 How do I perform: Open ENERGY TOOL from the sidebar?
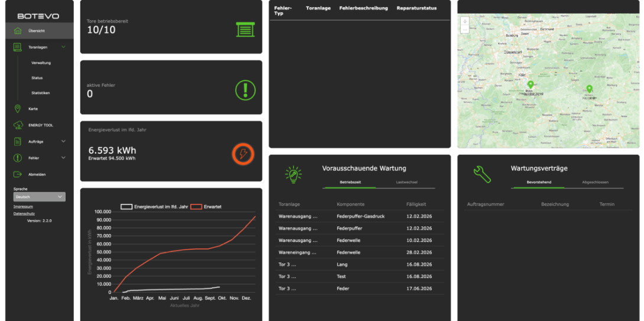click(x=40, y=125)
